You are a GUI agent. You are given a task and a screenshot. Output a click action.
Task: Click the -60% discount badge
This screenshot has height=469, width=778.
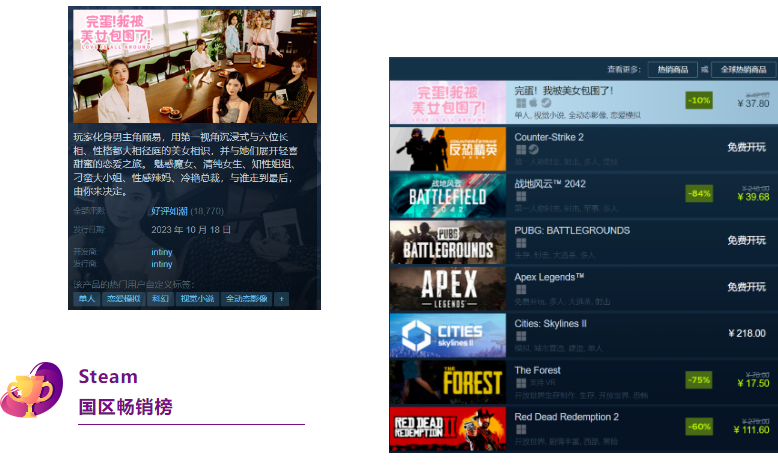tap(699, 427)
